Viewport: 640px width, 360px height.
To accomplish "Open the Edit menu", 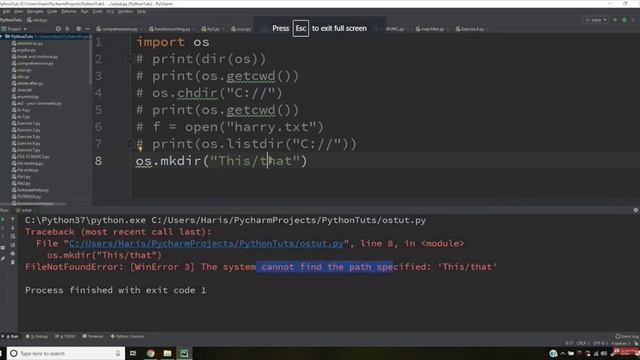I will [6, 11].
